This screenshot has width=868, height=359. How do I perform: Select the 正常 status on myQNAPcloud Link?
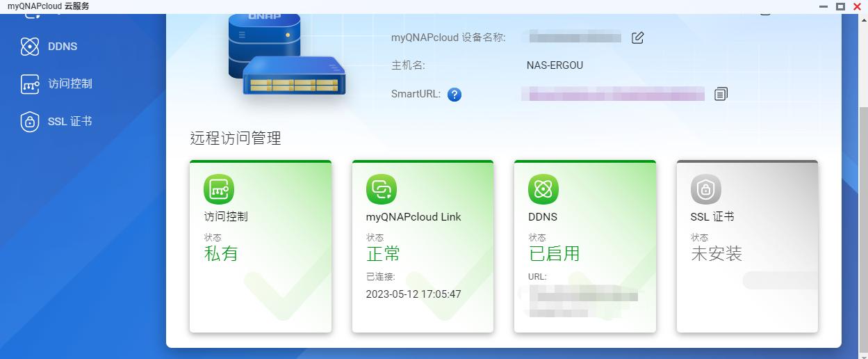384,253
